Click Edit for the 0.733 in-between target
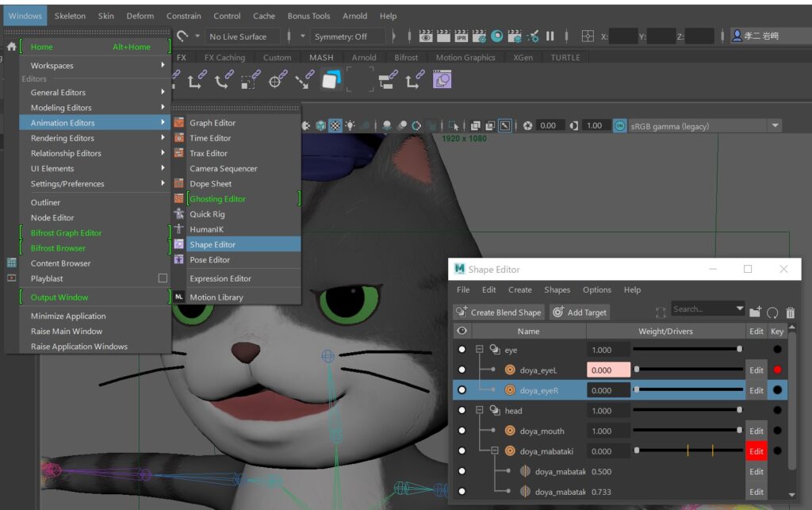 (756, 492)
